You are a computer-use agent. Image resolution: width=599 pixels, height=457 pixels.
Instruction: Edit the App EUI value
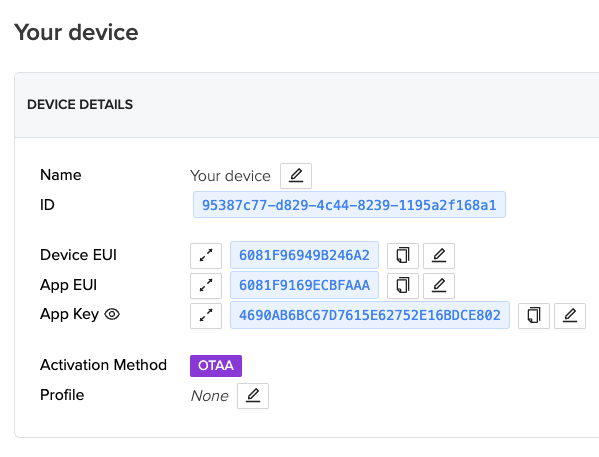(x=439, y=285)
